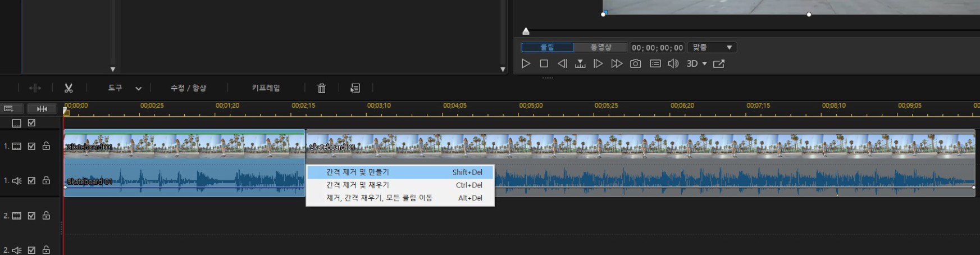Toggle the chapter track checkbox
This screenshot has height=255, width=980.
[31, 123]
